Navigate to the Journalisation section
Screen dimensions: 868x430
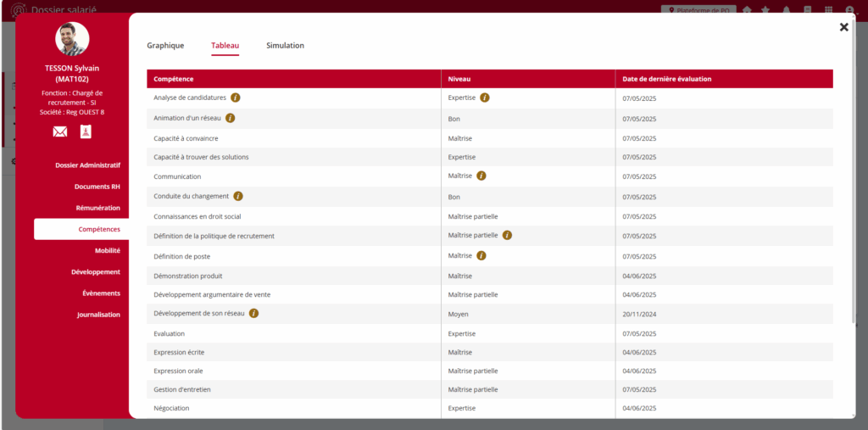pyautogui.click(x=98, y=315)
